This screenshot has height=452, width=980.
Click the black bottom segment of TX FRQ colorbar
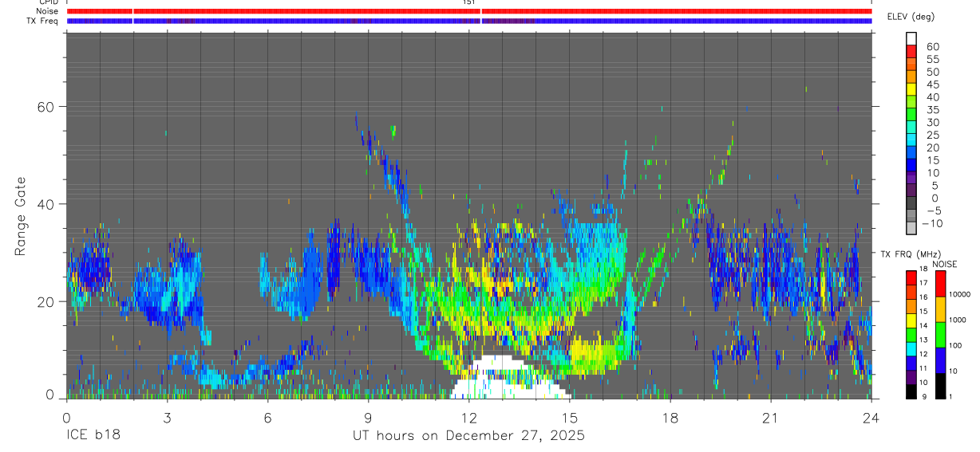click(911, 390)
